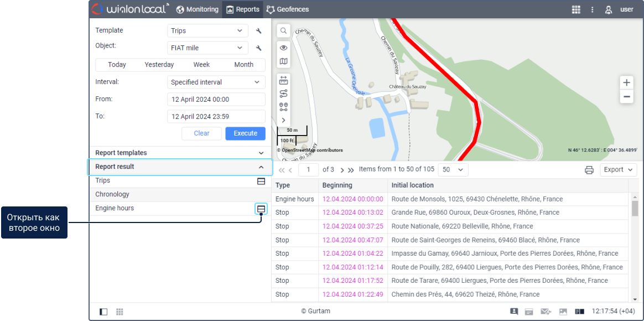This screenshot has height=321, width=644.
Task: Select the Week interval preset
Action: (x=201, y=65)
